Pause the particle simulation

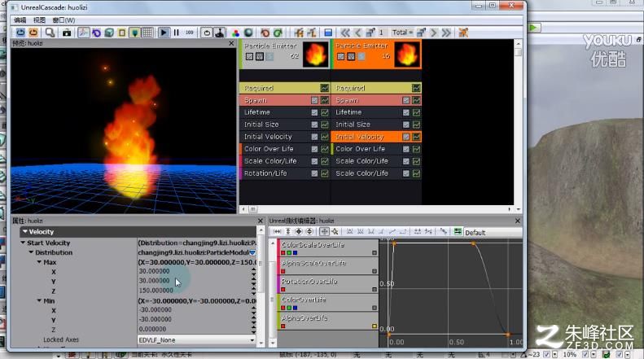point(176,33)
